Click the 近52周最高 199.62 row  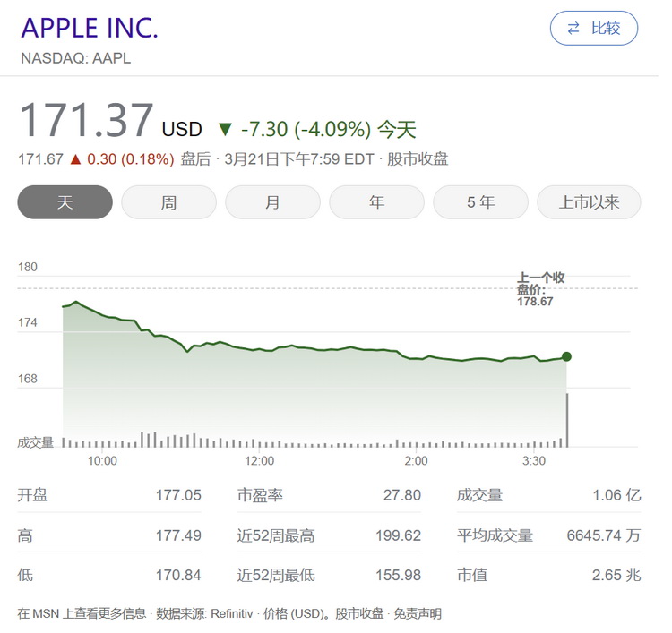329,535
